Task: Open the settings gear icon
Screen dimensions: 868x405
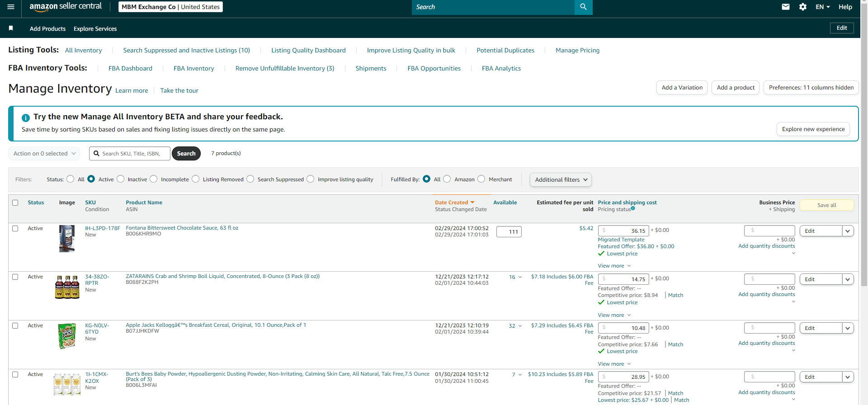Action: (803, 7)
